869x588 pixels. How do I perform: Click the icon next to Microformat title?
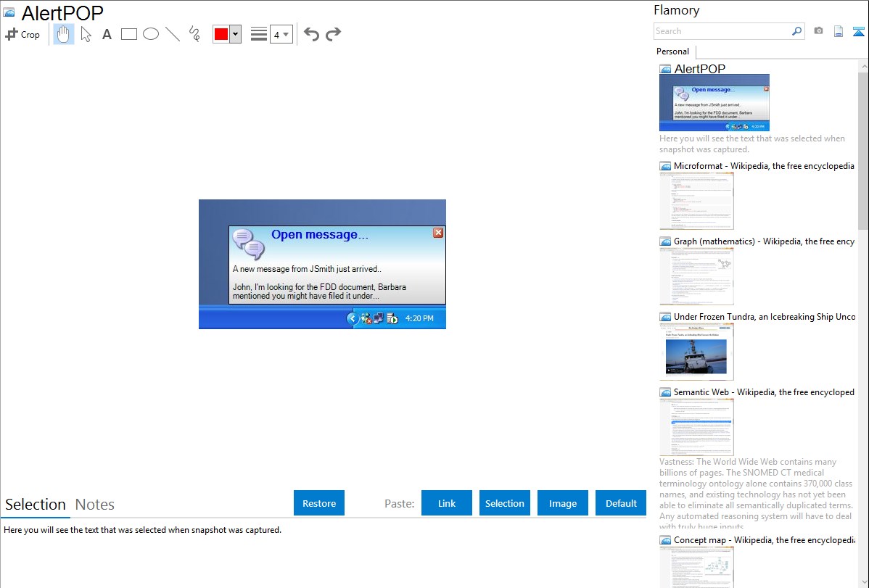coord(666,166)
